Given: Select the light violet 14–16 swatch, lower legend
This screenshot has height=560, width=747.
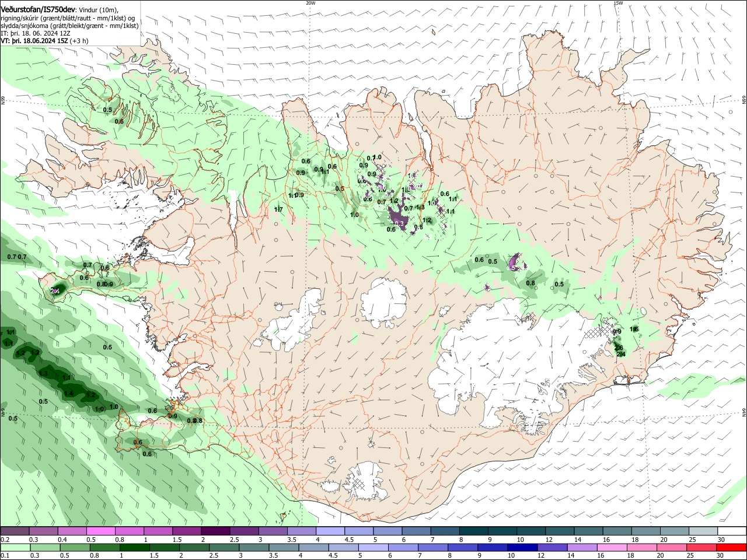Looking at the screenshot, I should pos(582,547).
